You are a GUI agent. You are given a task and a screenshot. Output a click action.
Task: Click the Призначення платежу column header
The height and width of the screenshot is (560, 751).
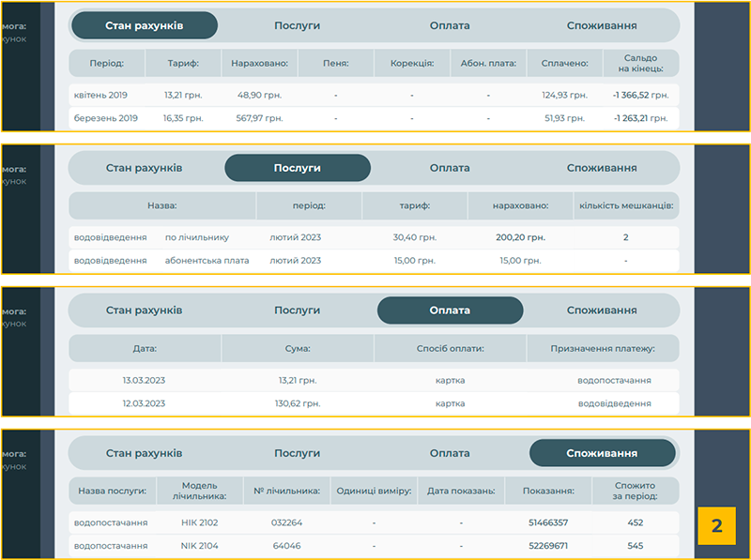click(x=603, y=348)
